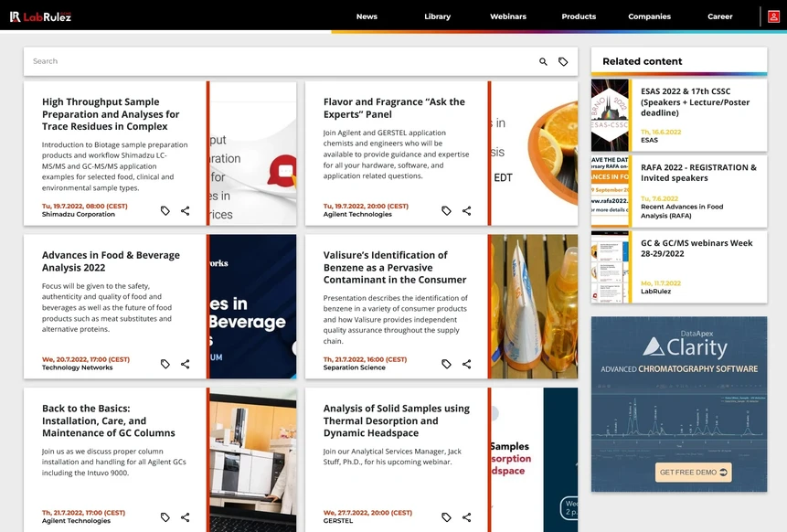This screenshot has width=787, height=532.
Task: Share the High Throughput Sample Preparation webinar
Action: (x=186, y=211)
